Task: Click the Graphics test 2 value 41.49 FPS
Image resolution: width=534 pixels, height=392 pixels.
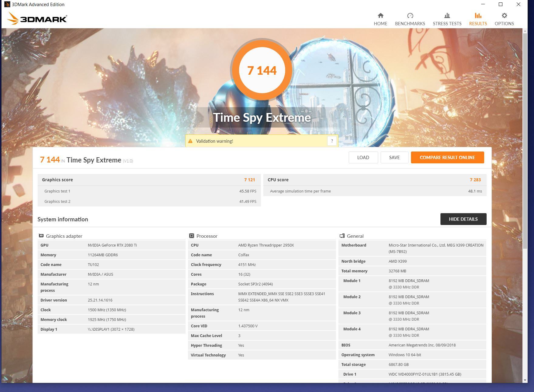Action: point(248,201)
